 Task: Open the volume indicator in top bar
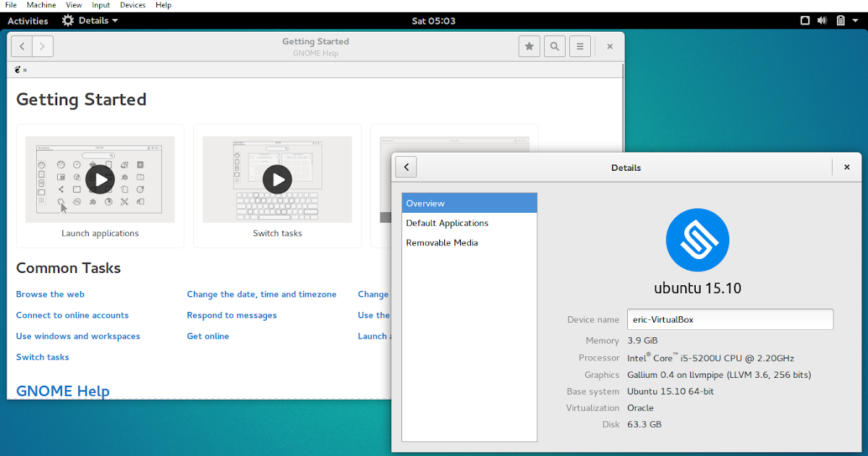[x=822, y=20]
